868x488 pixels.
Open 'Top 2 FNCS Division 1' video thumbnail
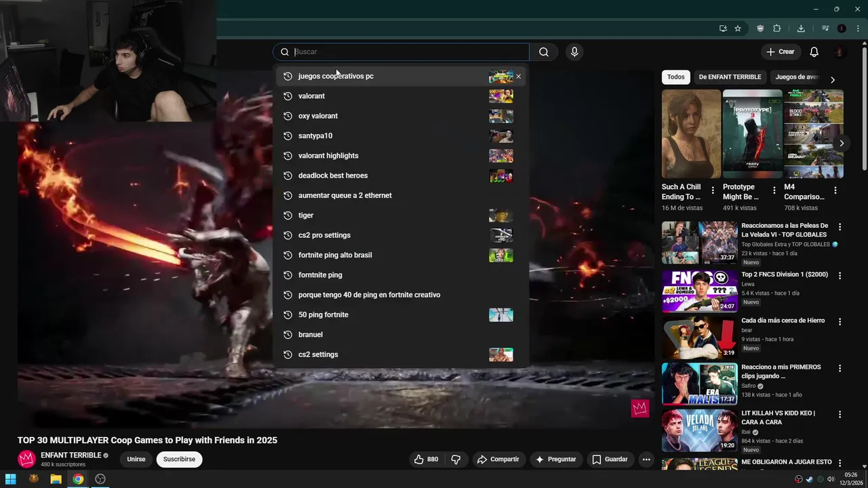[699, 291]
